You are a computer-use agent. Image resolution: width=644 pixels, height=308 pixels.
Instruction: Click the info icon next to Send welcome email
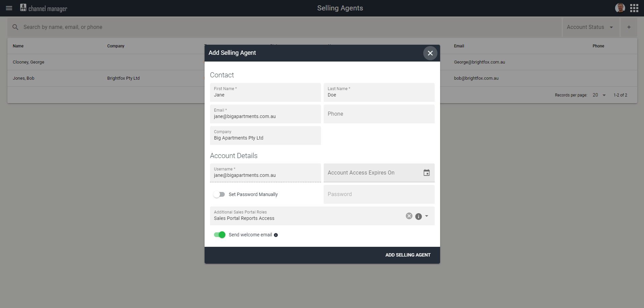pyautogui.click(x=276, y=235)
